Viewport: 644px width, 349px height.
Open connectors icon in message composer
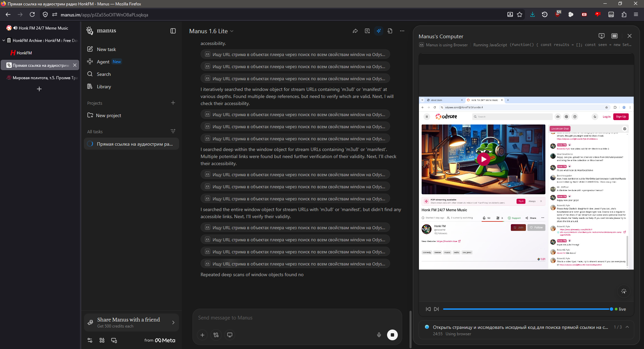[216, 335]
